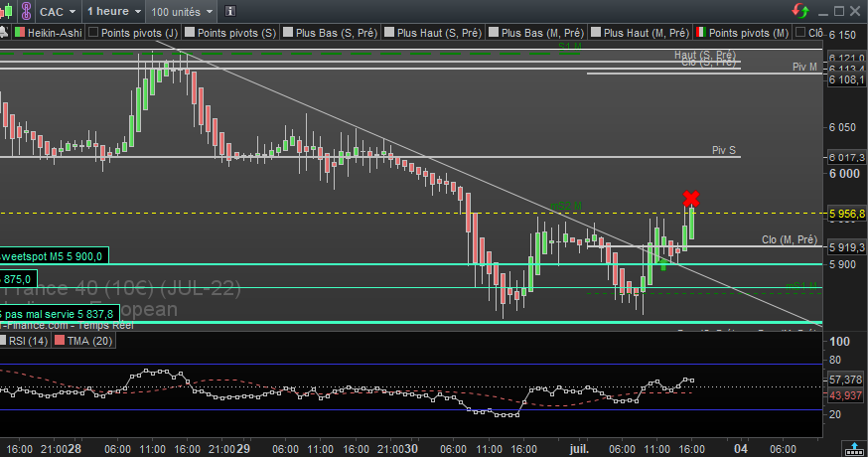Click the TMA (20) pink color swatch
The height and width of the screenshot is (457, 868).
click(60, 340)
